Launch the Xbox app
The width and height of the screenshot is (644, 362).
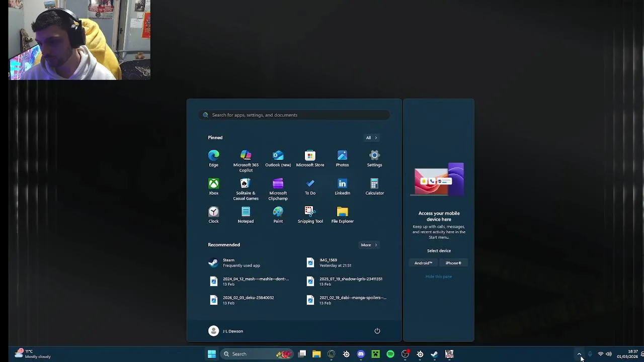[x=213, y=187]
